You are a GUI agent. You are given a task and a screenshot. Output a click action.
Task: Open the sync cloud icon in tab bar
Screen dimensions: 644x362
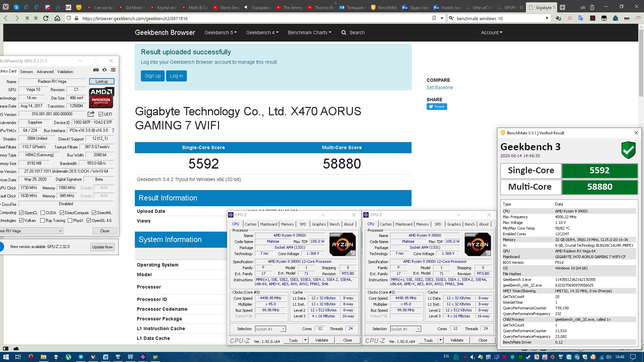coord(583,7)
